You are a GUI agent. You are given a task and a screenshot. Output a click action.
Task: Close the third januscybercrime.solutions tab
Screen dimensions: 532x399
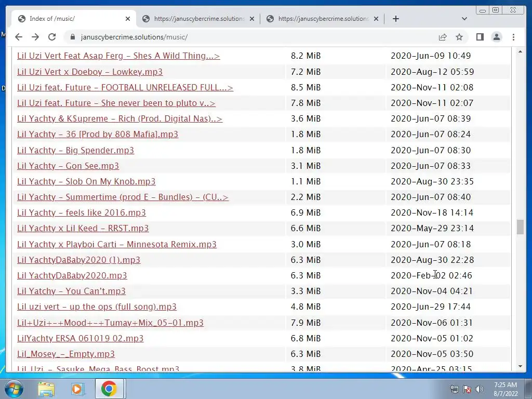[376, 19]
